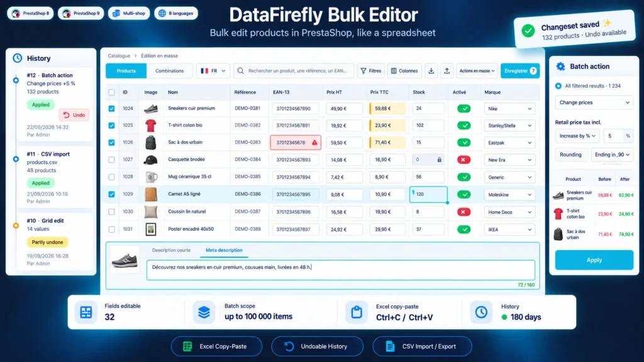Screen dimensions: 644x362
Task: Click the search magnifier icon
Action: click(241, 71)
